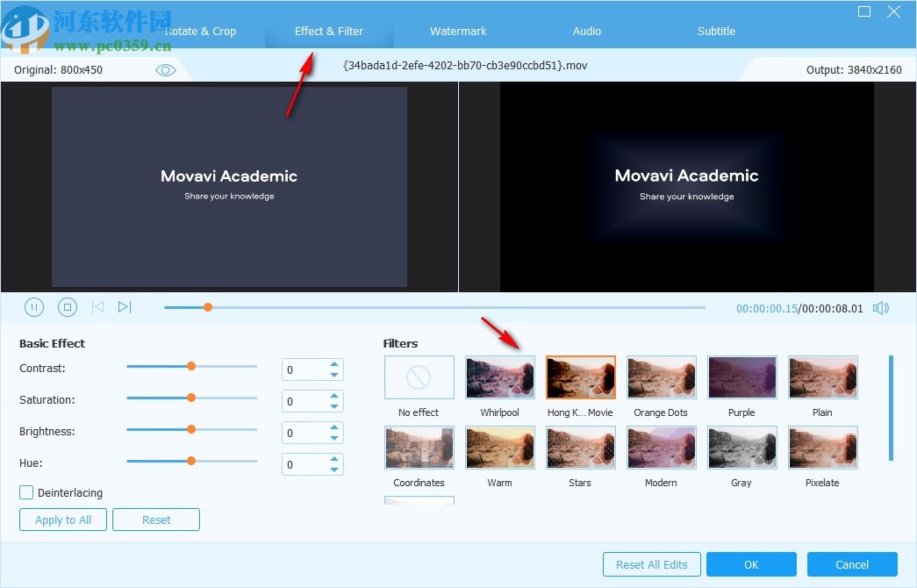
Task: Decrease the Brightness value with down arrow
Action: (x=334, y=438)
